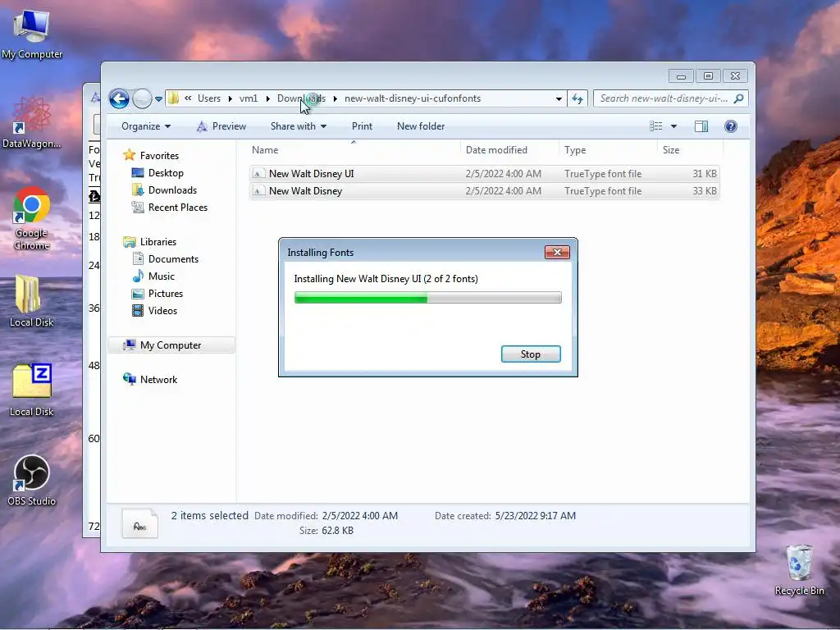840x630 pixels.
Task: Click the Date modified value in details pane
Action: pos(359,516)
